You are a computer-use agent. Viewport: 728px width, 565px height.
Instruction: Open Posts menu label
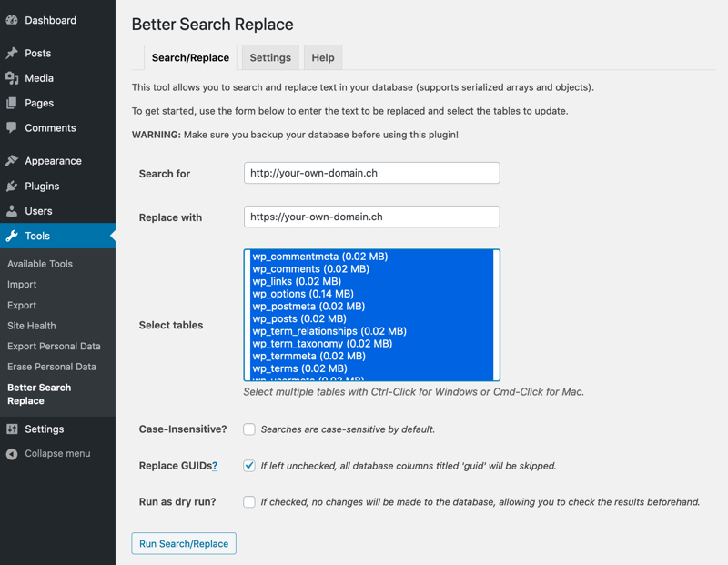[38, 54]
